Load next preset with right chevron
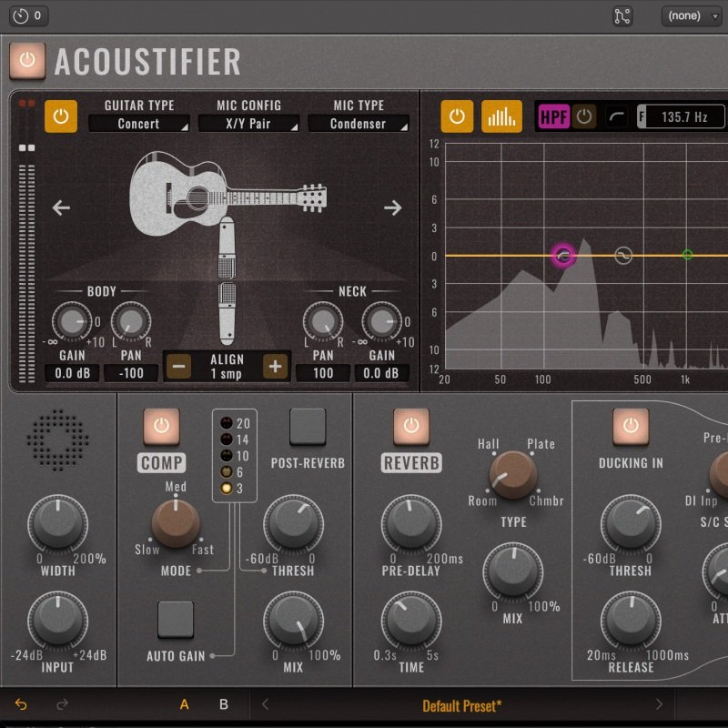The width and height of the screenshot is (728, 728). [x=659, y=704]
